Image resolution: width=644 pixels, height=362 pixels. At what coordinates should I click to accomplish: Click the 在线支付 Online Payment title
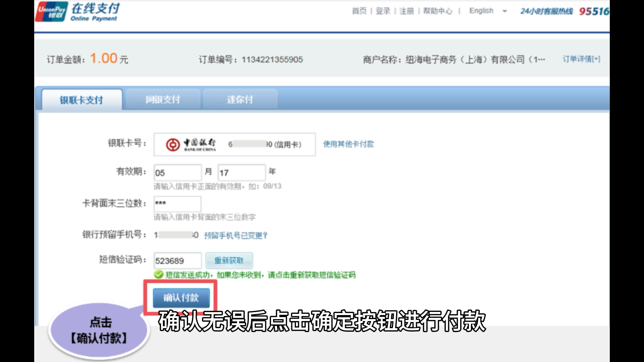coord(95,12)
